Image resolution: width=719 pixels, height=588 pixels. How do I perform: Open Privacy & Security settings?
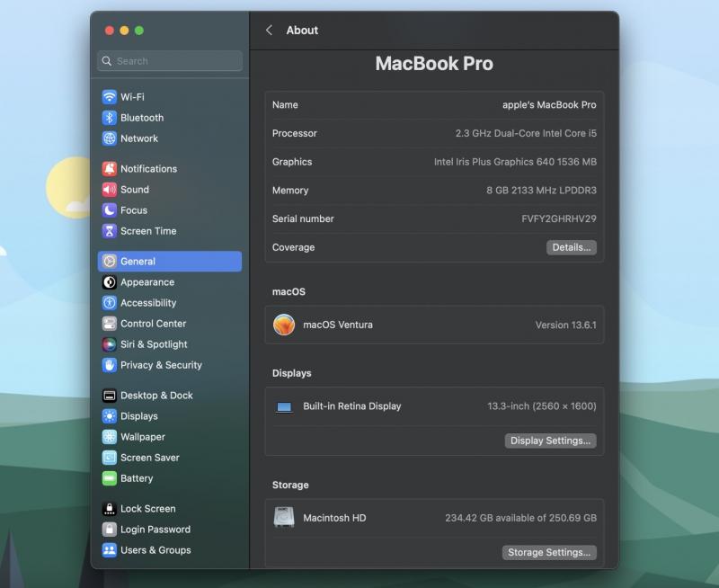click(x=170, y=365)
